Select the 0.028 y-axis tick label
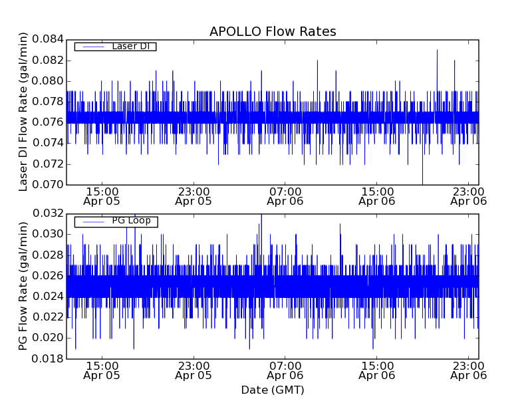The width and height of the screenshot is (532, 399). tap(48, 255)
